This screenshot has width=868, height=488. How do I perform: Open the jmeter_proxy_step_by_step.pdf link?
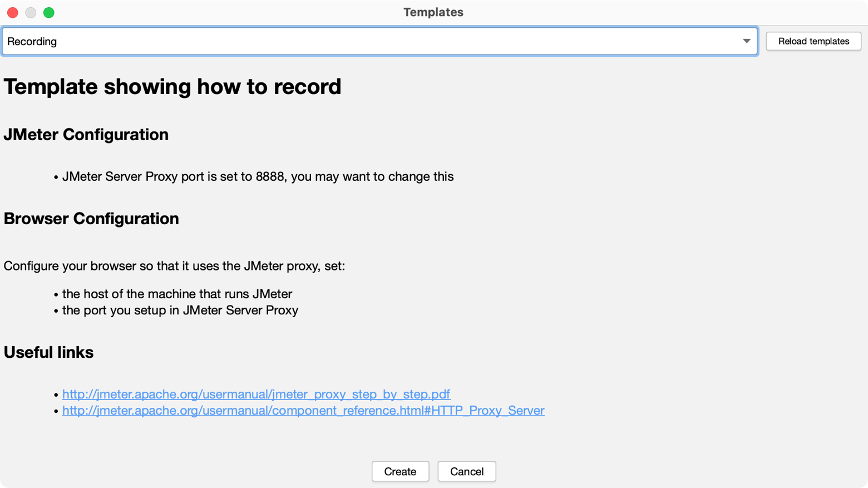click(256, 394)
